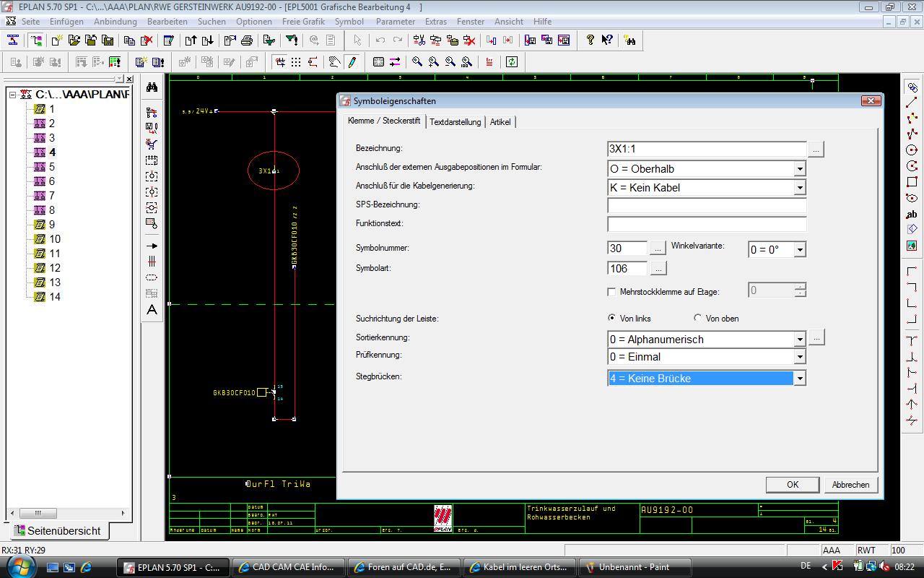Select the 'Von oben' radio button
The height and width of the screenshot is (578, 924).
(698, 318)
